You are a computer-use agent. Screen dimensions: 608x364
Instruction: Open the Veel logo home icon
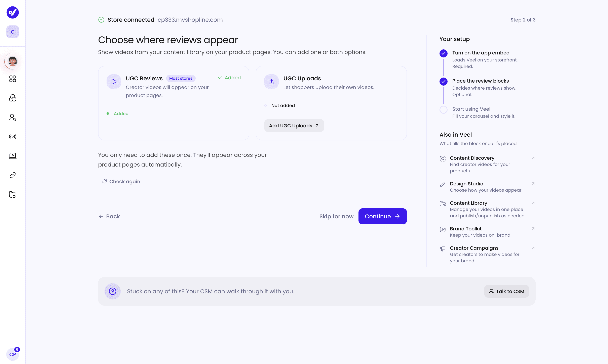click(x=12, y=12)
